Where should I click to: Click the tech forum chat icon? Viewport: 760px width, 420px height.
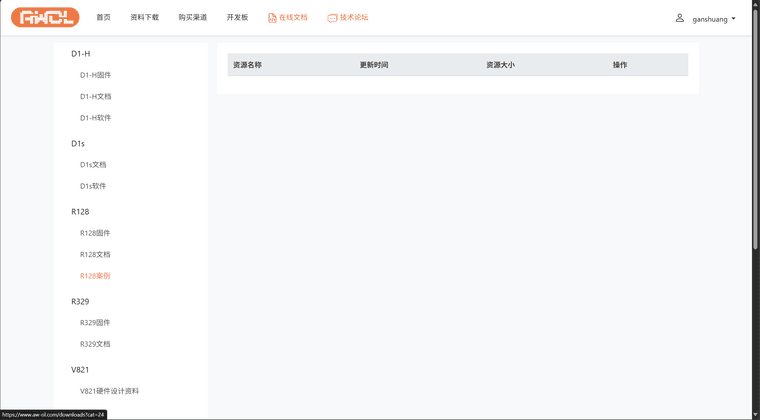(332, 18)
